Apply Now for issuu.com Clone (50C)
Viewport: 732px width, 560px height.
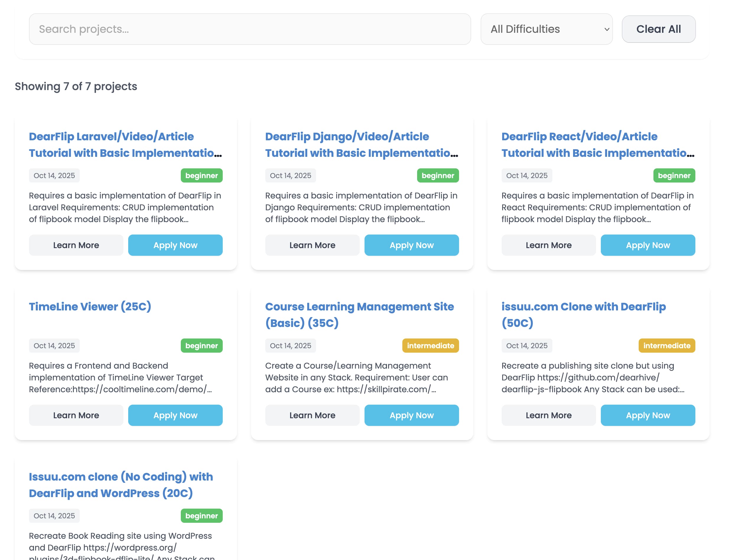point(648,415)
